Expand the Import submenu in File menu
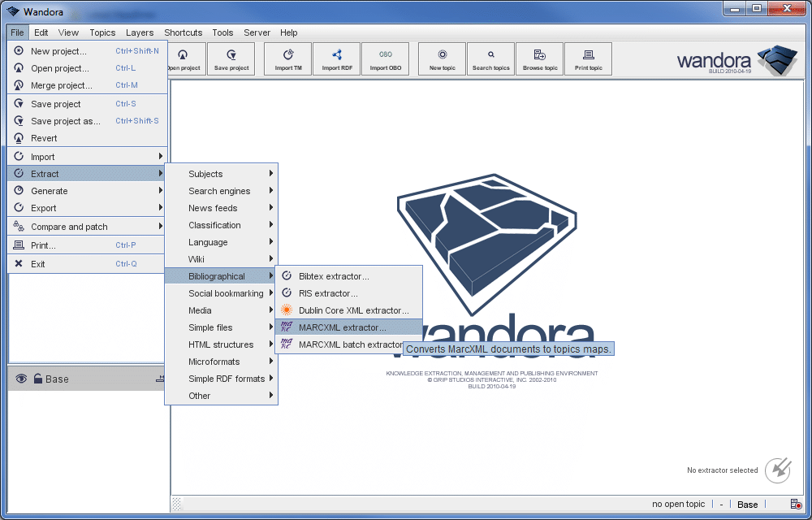The width and height of the screenshot is (812, 520). [81, 155]
